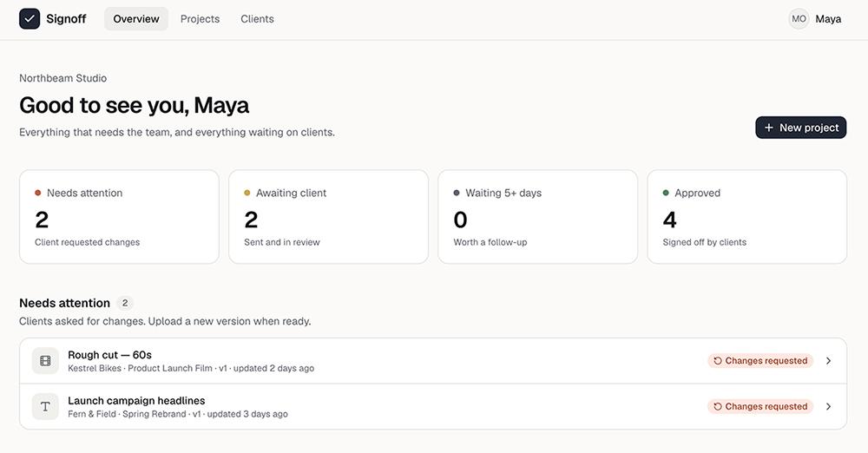Click the green dot beside Approved
Screen dimensions: 868x453
coord(666,193)
